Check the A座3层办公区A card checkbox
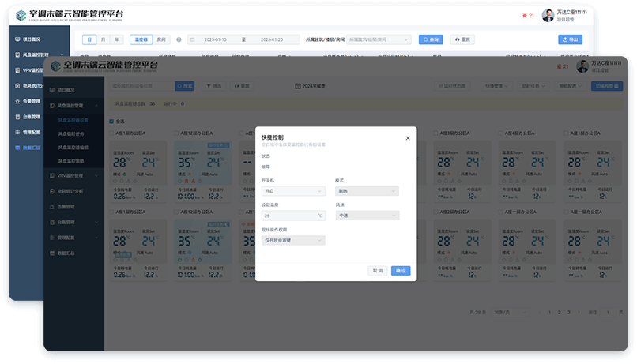This screenshot has width=637, height=364. [435, 133]
